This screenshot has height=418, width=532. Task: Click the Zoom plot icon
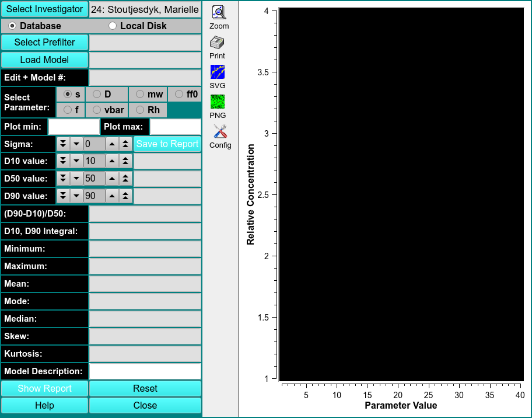coord(219,13)
